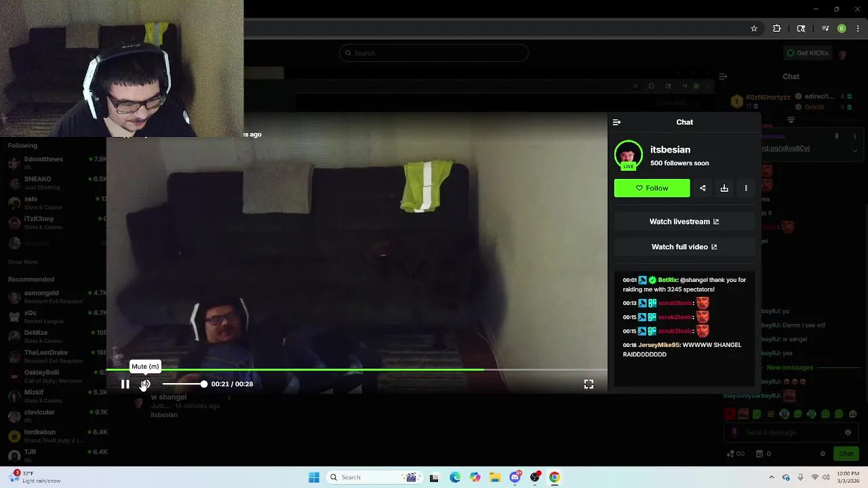
Task: Open Watch full video link
Action: pos(684,247)
